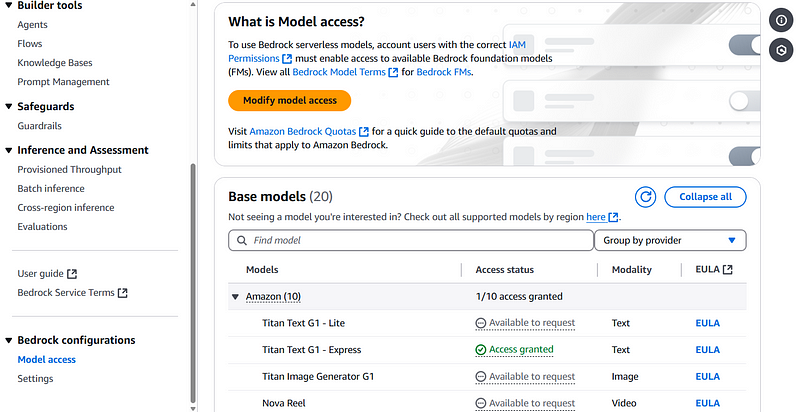
Task: Click 'Available to request' for Titan Image Generator
Action: (x=532, y=377)
